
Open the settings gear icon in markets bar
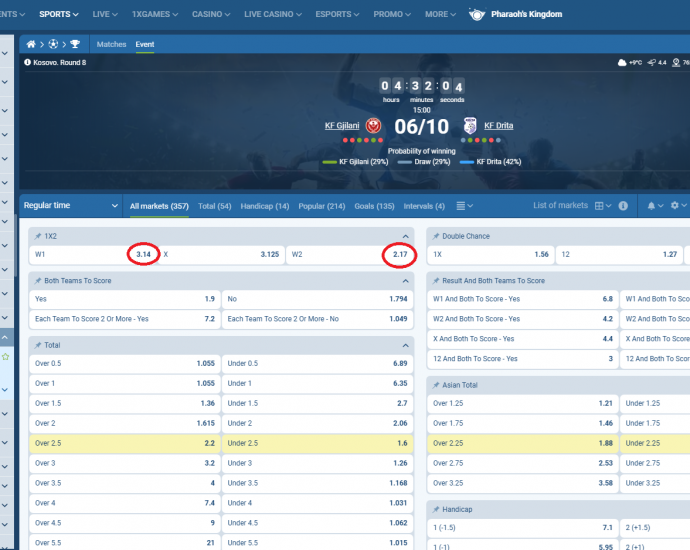click(x=675, y=205)
